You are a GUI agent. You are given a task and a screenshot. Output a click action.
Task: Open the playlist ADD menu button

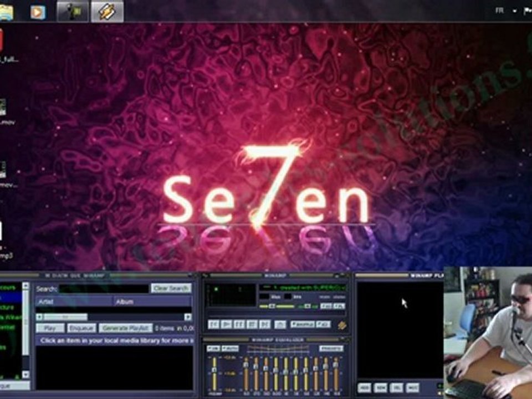click(364, 388)
